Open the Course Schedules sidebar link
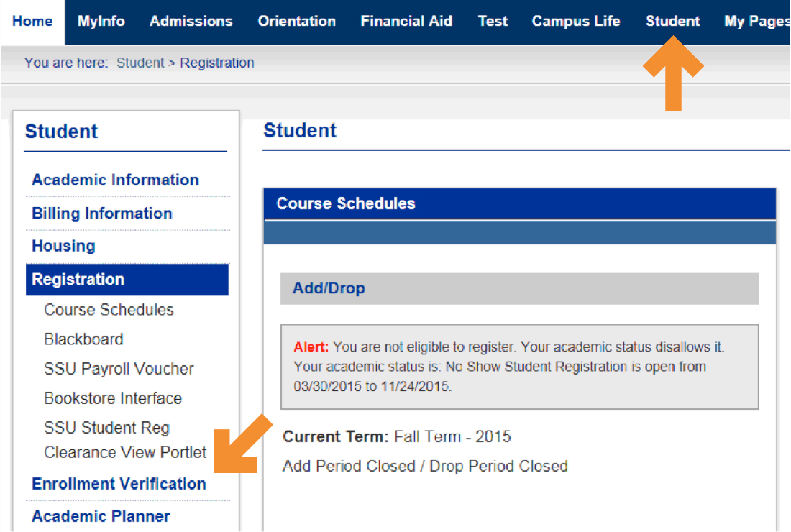791x532 pixels. tap(109, 310)
